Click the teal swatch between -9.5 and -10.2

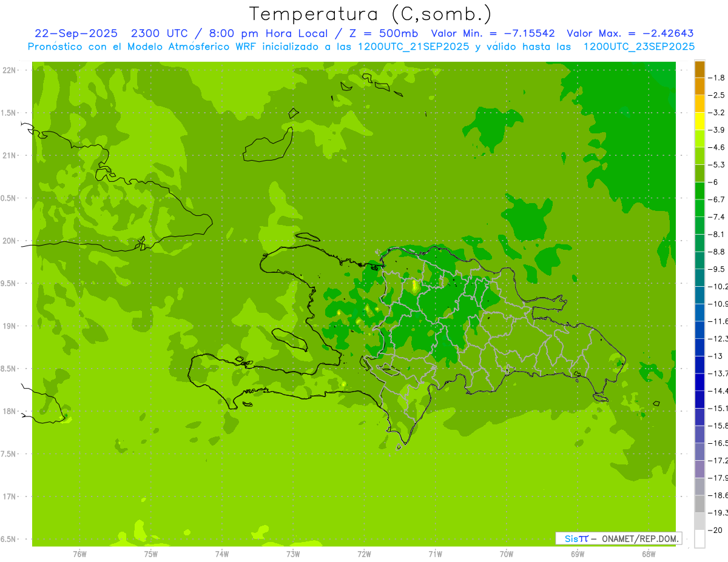point(699,277)
